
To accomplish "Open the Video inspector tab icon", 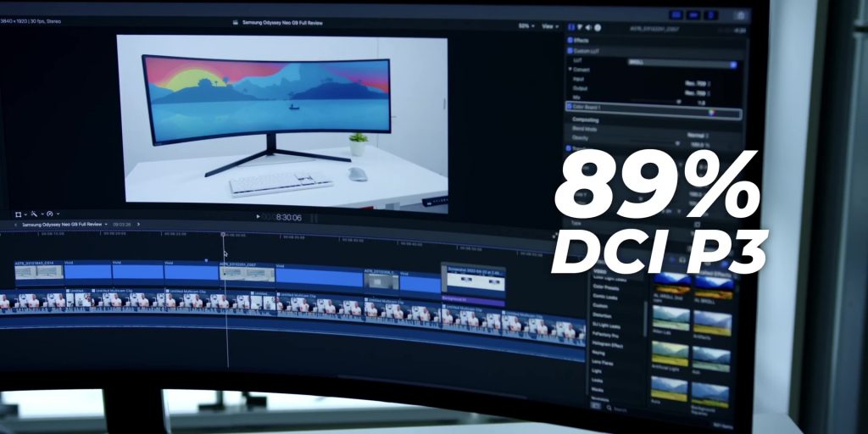I will pos(571,27).
